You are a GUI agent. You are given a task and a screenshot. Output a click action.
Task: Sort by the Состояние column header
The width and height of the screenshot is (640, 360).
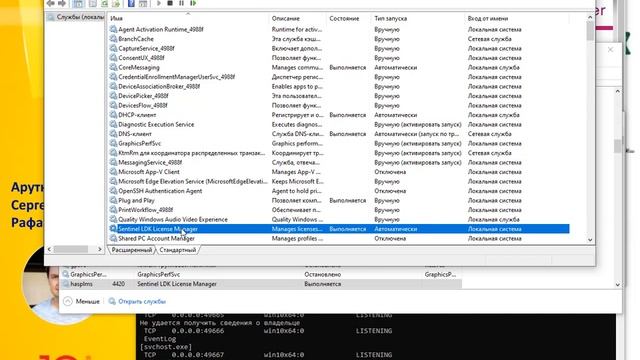click(349, 18)
